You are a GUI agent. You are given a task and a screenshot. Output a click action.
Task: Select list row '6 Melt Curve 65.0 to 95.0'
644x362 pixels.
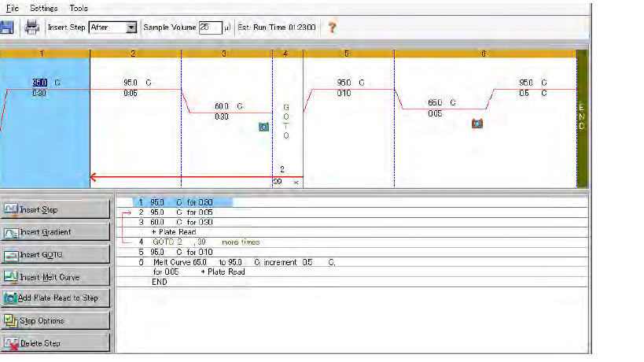tap(352, 262)
